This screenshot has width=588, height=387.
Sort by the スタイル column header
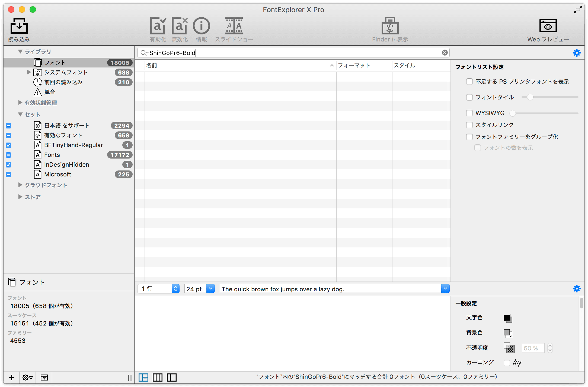pos(420,65)
